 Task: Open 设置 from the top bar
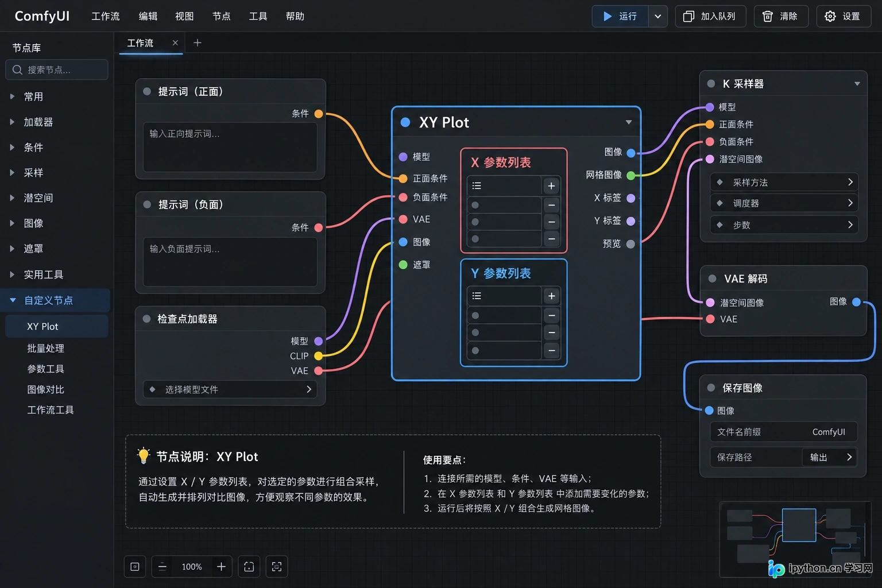pyautogui.click(x=844, y=16)
